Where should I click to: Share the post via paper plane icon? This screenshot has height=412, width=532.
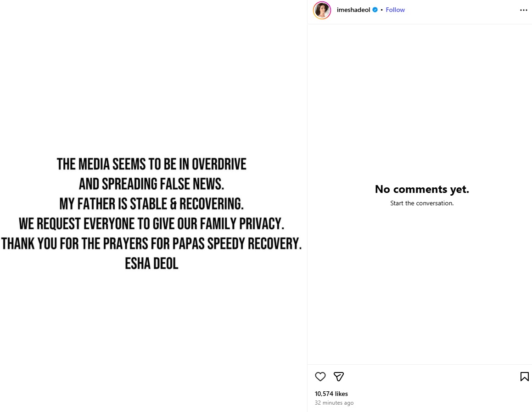click(x=339, y=377)
